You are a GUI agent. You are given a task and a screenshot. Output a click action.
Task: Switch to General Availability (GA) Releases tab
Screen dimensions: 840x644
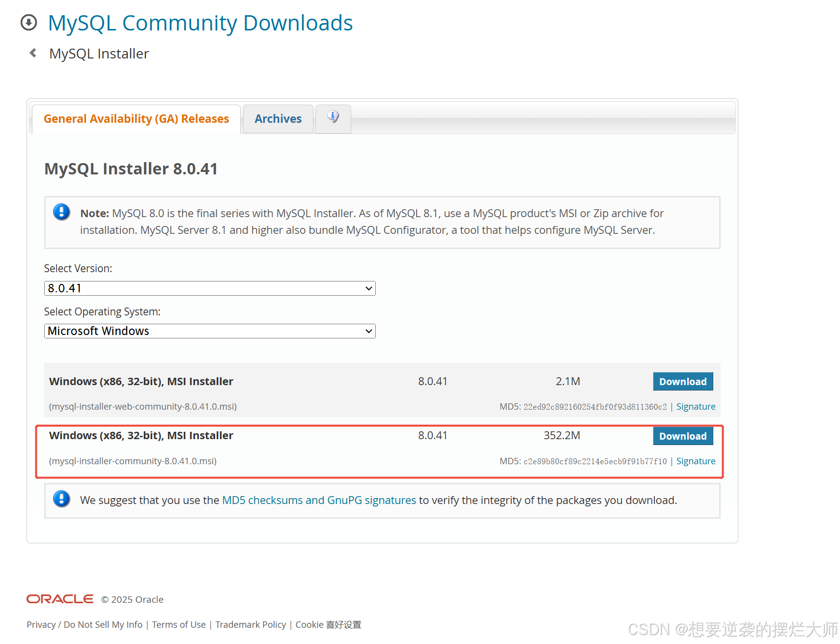[x=137, y=119]
